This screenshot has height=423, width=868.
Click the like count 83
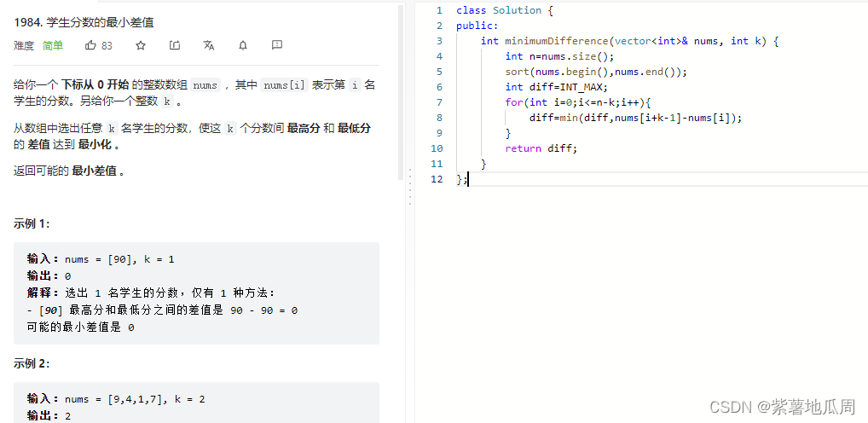tap(107, 46)
